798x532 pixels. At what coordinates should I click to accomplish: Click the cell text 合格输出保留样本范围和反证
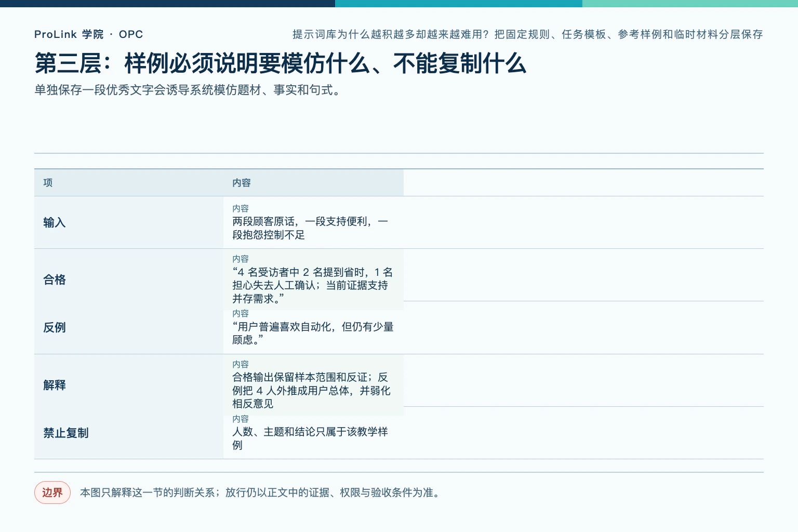[311, 390]
